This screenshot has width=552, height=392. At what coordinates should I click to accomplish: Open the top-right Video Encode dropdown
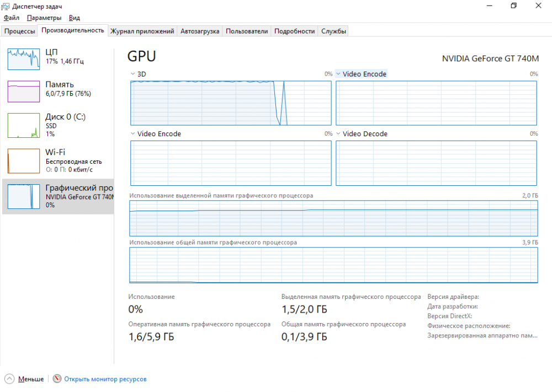[338, 74]
